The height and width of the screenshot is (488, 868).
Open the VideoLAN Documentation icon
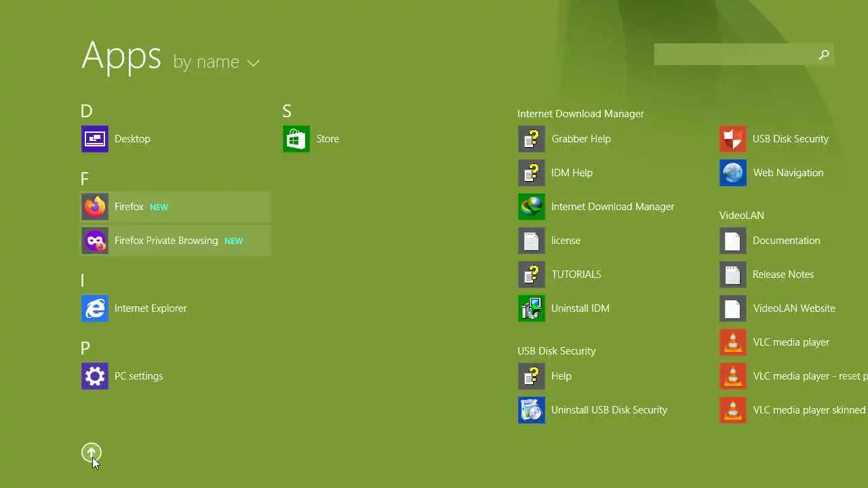tap(733, 241)
